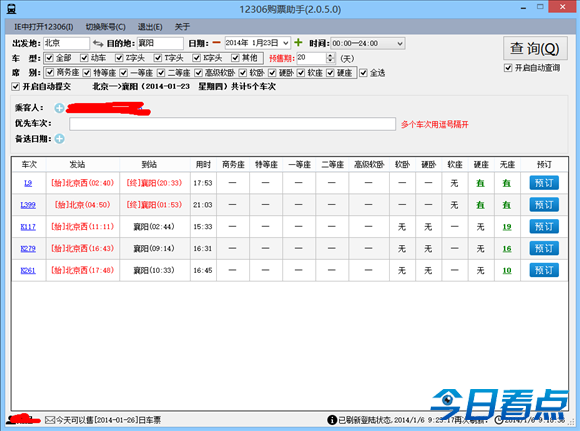Click the 17:53 duration cell for L9
Screen dimensions: 580x431
(x=203, y=183)
